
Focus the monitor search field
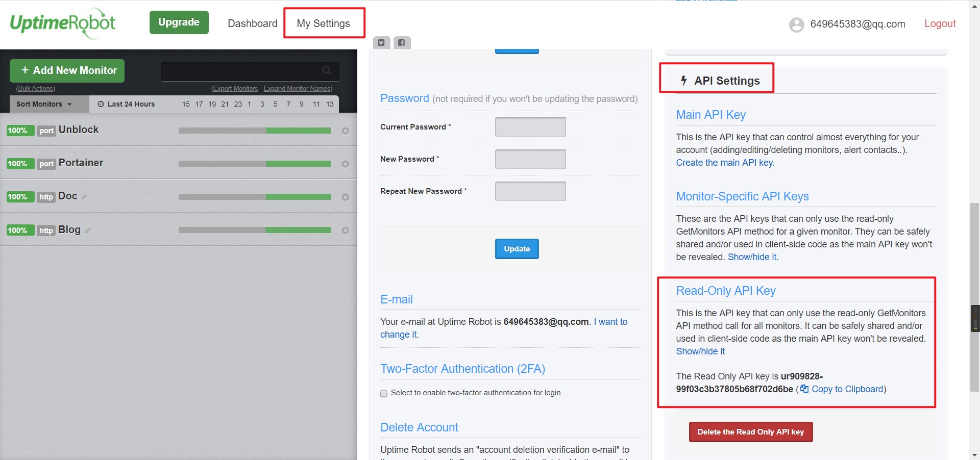250,71
